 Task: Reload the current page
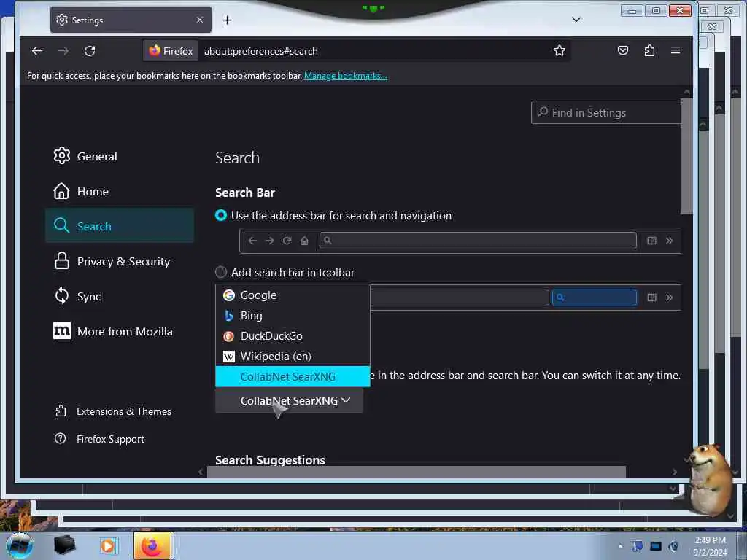pos(90,51)
